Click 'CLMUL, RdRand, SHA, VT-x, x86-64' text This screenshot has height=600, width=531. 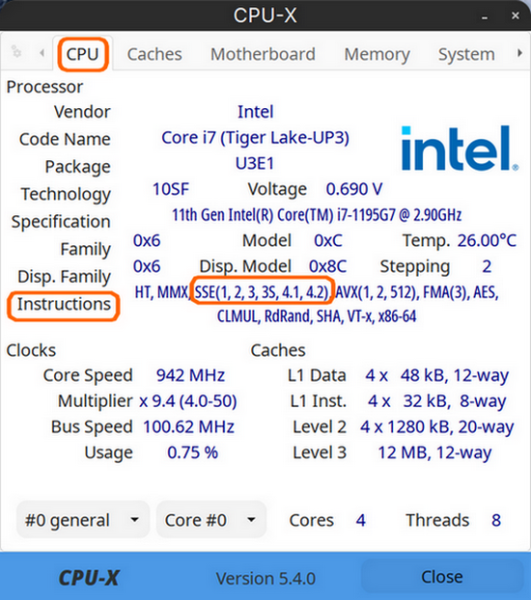317,316
